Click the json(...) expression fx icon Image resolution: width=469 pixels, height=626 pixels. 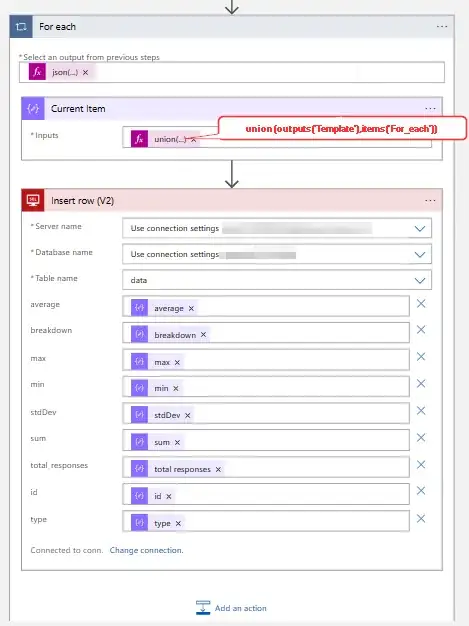pyautogui.click(x=37, y=72)
